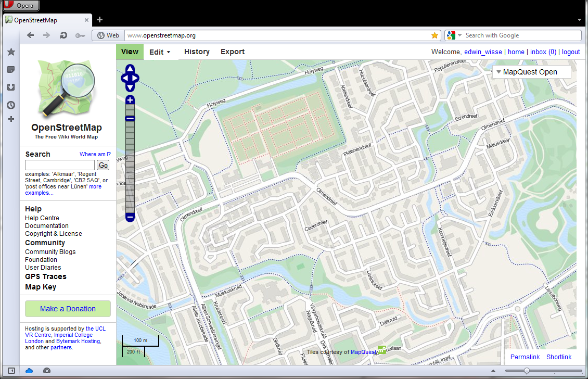
Task: Open the Notes panel in the sidebar
Action: [x=11, y=69]
